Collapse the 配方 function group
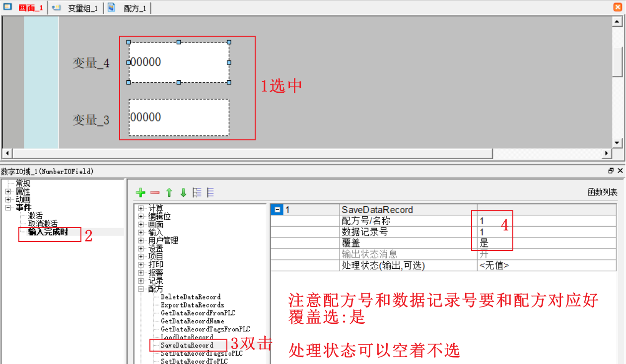The image size is (626, 364). pyautogui.click(x=141, y=289)
